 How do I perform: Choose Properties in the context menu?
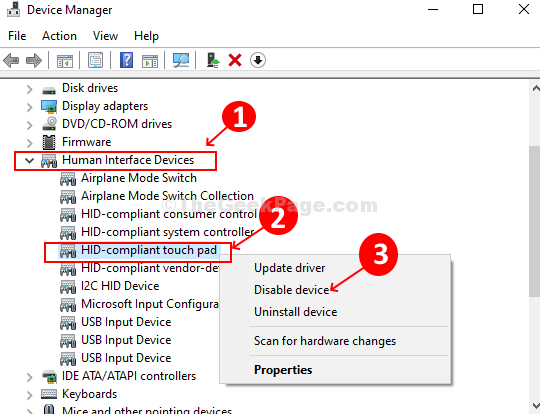click(283, 370)
